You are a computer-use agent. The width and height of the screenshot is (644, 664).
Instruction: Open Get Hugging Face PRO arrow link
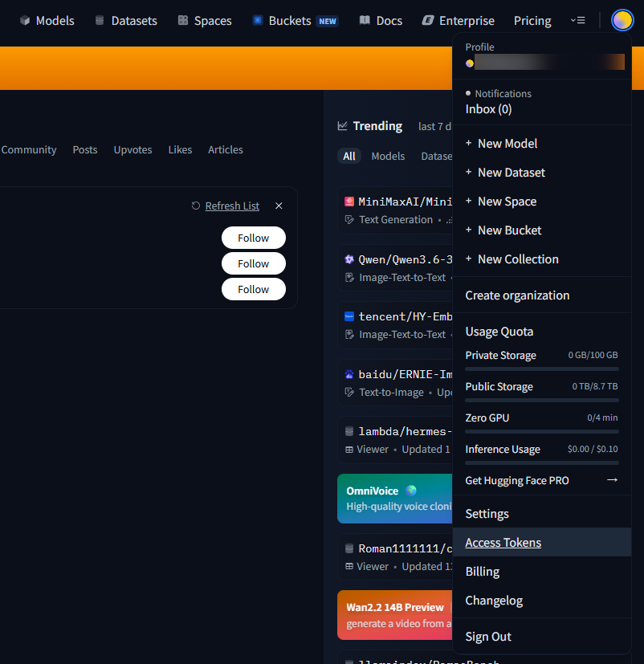click(612, 480)
